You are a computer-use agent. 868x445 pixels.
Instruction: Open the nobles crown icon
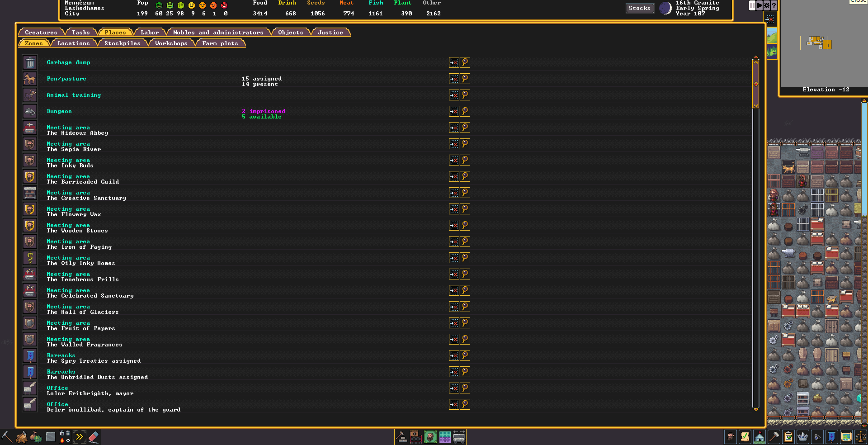pos(803,437)
